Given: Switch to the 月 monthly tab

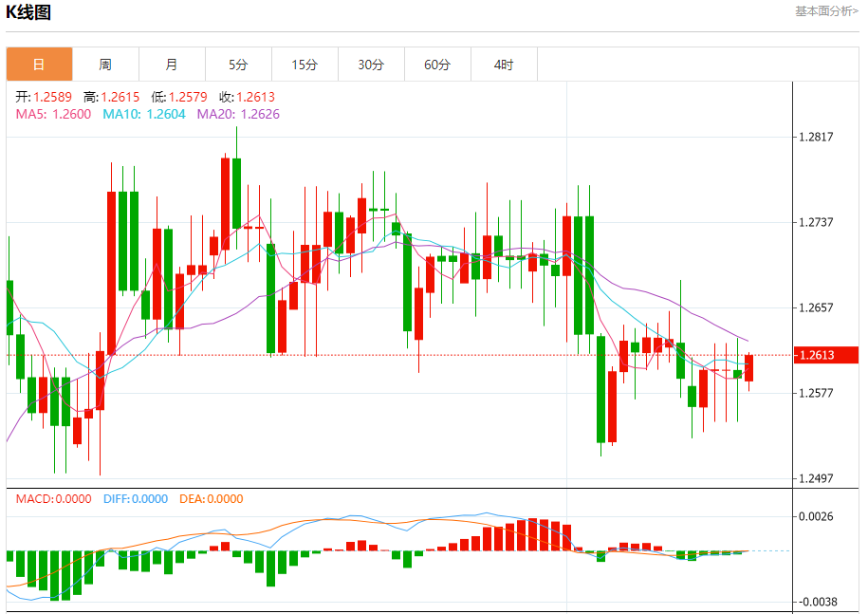Looking at the screenshot, I should (172, 65).
